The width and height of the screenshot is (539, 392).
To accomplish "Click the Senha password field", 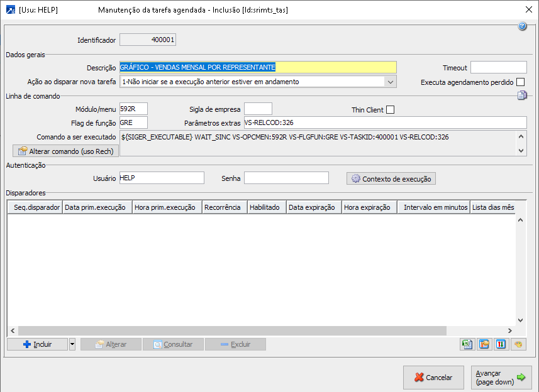I will click(286, 178).
